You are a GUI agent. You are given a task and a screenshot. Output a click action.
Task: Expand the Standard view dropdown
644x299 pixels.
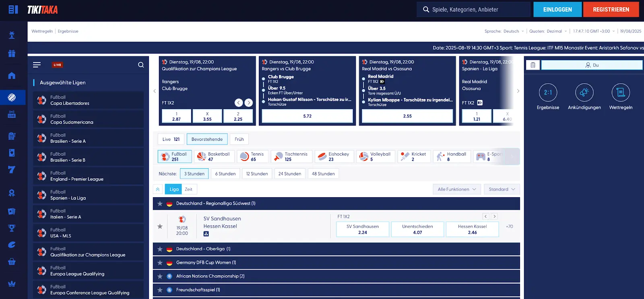click(502, 189)
